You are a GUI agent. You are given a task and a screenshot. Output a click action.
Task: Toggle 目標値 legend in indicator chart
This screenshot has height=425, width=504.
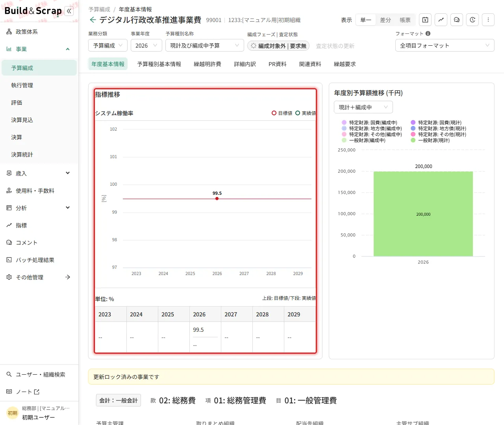pyautogui.click(x=282, y=113)
